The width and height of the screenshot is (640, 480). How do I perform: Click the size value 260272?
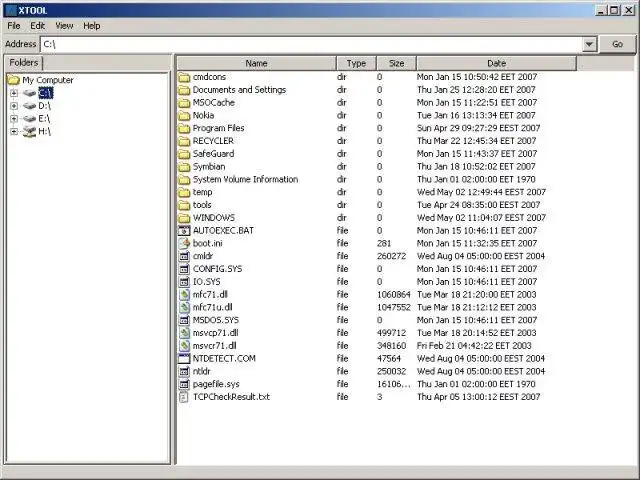[x=391, y=256]
